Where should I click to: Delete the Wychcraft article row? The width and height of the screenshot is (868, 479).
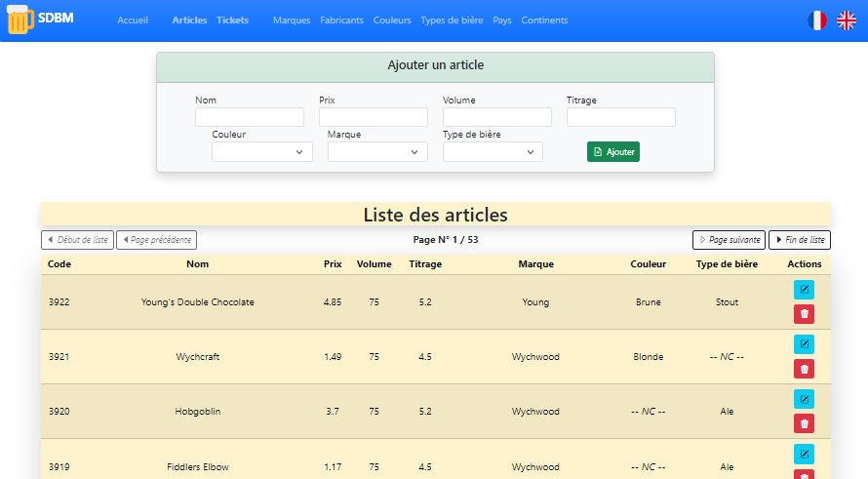click(804, 369)
